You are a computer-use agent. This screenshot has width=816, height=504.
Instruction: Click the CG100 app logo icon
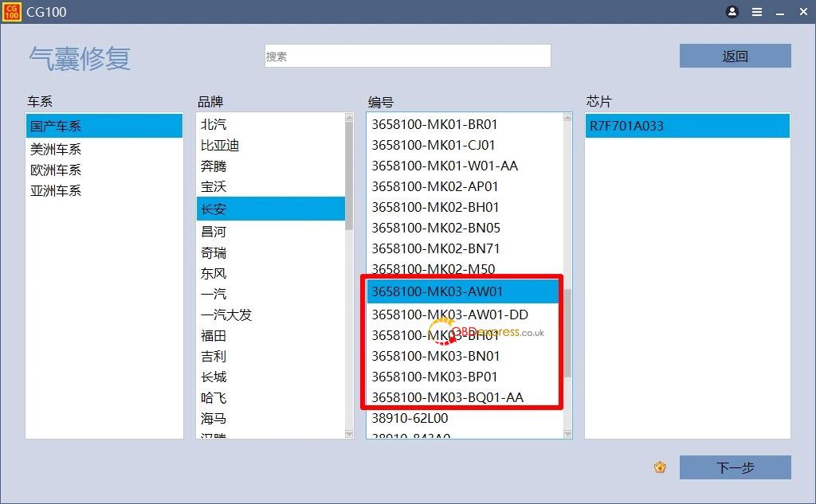coord(11,12)
